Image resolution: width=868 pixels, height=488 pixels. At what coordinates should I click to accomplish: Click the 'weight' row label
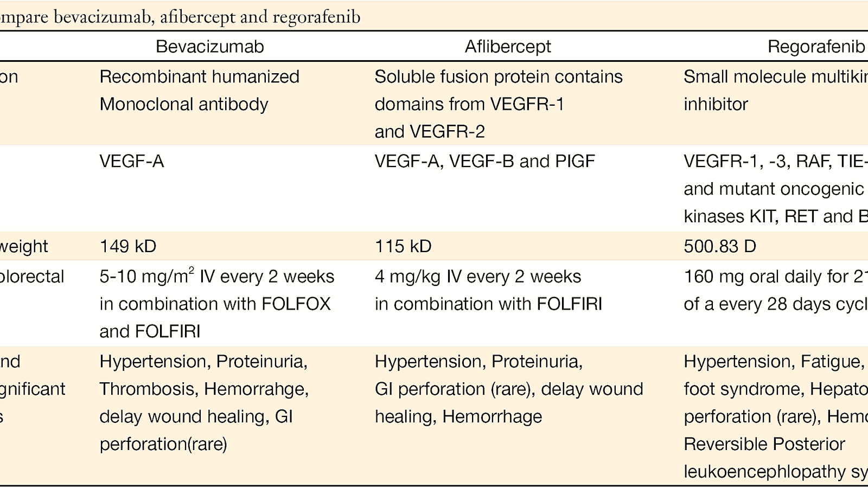pyautogui.click(x=24, y=246)
